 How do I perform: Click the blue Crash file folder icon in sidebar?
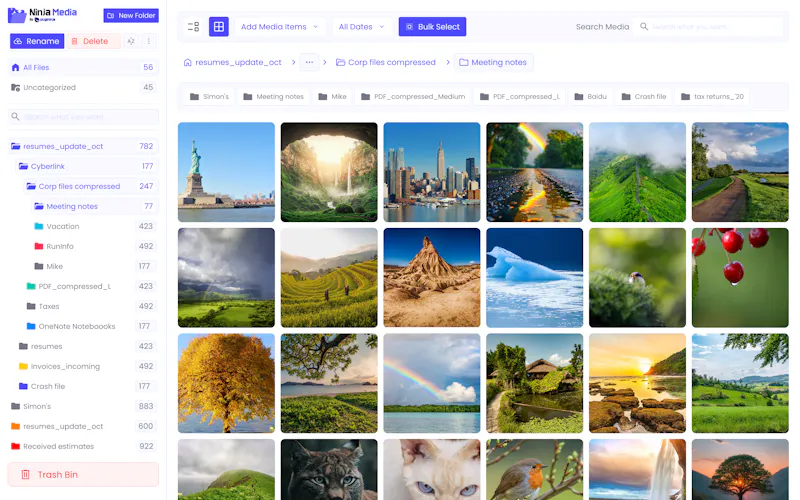click(x=23, y=386)
